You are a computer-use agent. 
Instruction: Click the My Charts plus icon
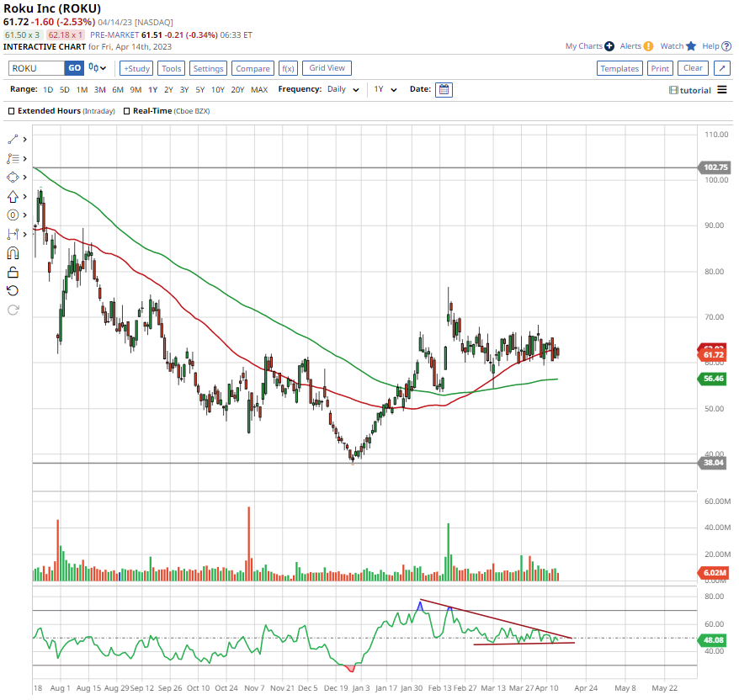(x=609, y=46)
